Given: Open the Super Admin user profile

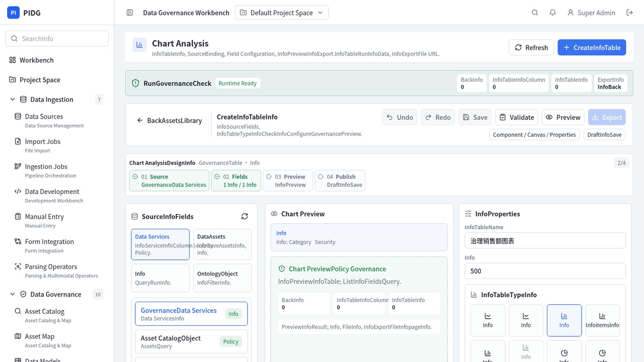Looking at the screenshot, I should 591,12.
